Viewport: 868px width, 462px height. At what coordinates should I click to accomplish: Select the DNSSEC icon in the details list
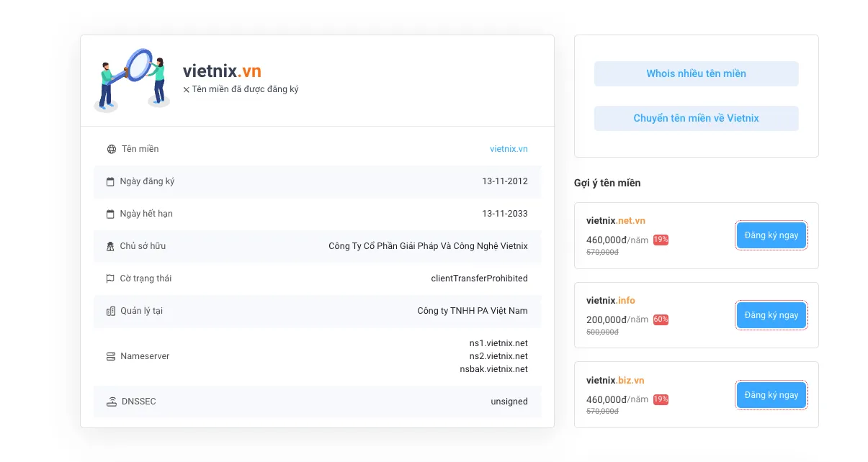click(111, 401)
